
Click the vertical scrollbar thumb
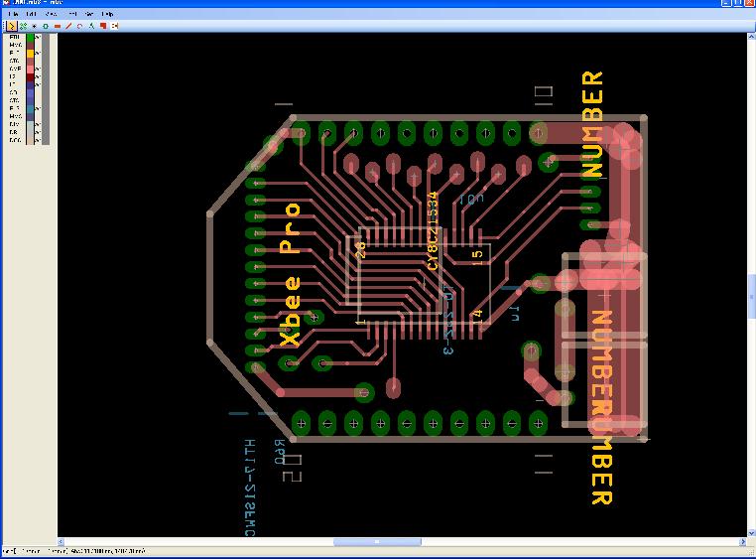751,296
